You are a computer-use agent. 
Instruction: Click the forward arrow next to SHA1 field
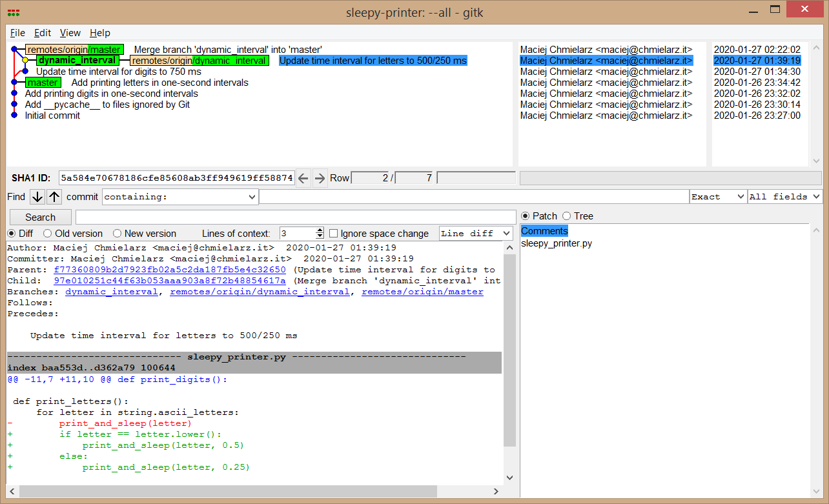[x=320, y=178]
